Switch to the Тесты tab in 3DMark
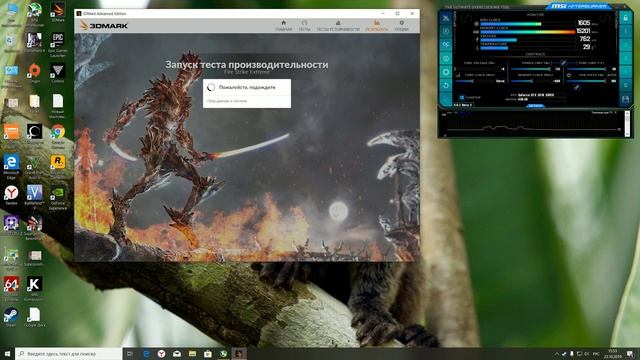 [x=304, y=26]
